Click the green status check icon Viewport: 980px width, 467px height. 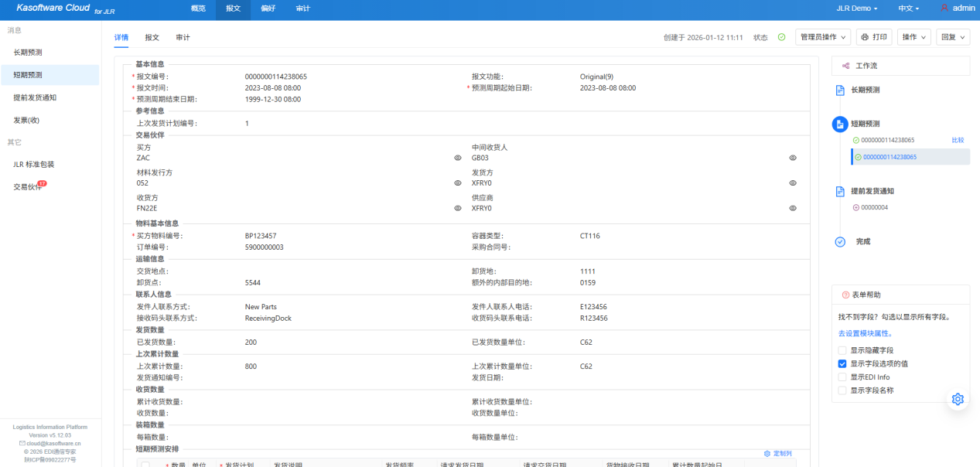tap(781, 37)
